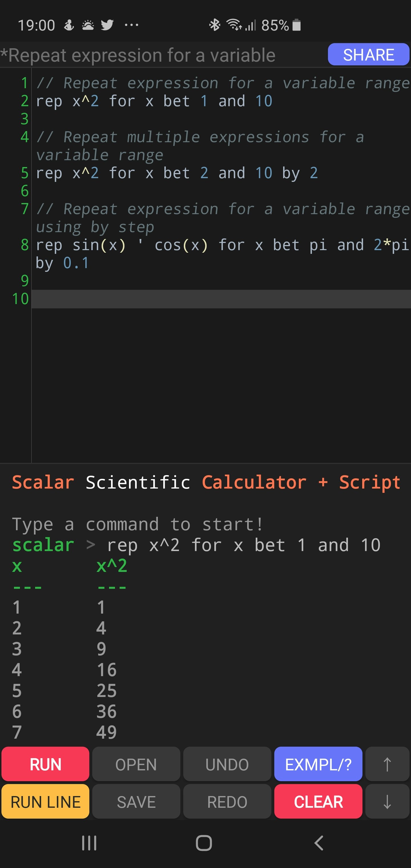Undo the last edit
Viewport: 411px width, 868px height.
click(x=227, y=764)
